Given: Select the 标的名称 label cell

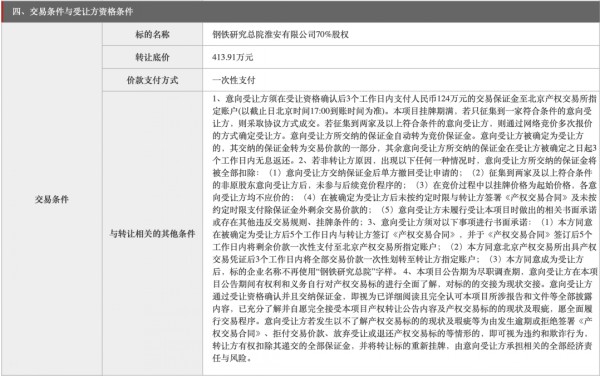Looking at the screenshot, I should coord(152,34).
